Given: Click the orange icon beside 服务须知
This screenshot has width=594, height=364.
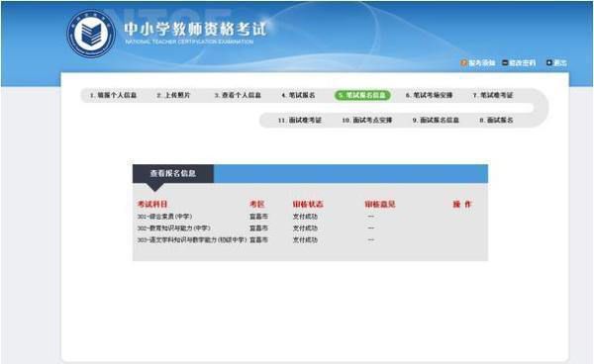Looking at the screenshot, I should pos(463,62).
